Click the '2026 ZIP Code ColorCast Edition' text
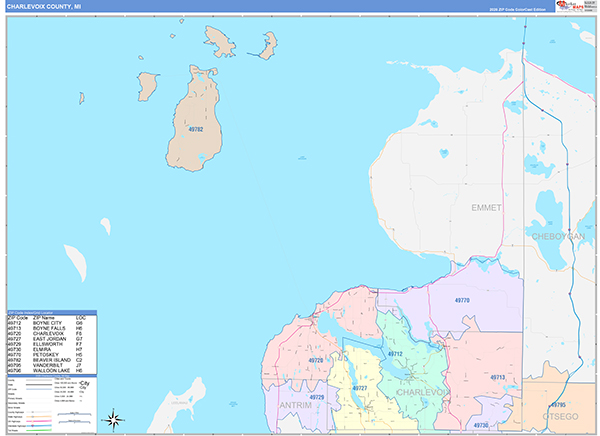 (x=518, y=8)
